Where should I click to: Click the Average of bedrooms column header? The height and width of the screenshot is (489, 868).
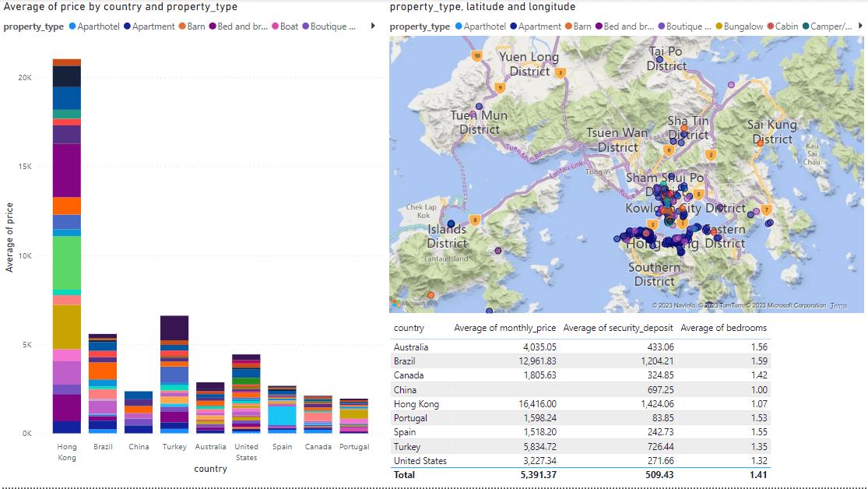coord(723,328)
